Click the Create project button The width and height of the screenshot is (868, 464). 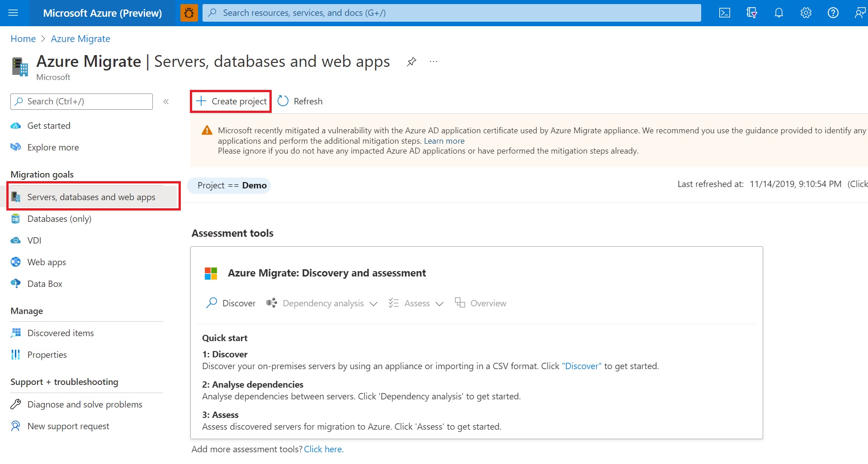pos(231,101)
